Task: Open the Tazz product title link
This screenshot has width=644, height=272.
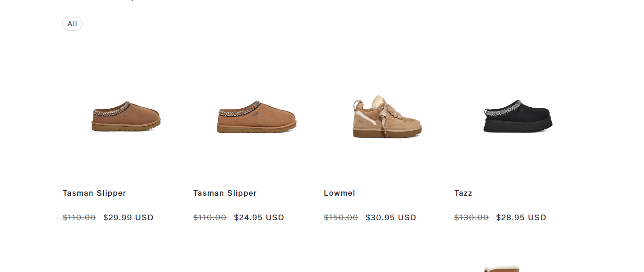Action: (x=463, y=193)
